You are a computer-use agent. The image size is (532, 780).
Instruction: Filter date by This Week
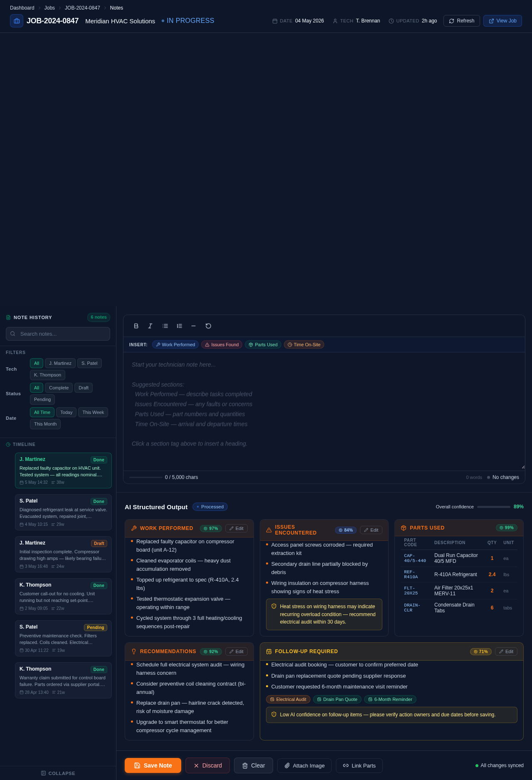93,412
